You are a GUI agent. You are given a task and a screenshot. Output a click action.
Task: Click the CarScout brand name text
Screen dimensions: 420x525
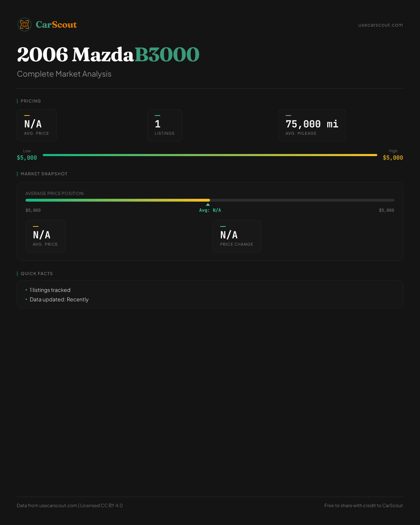(56, 24)
